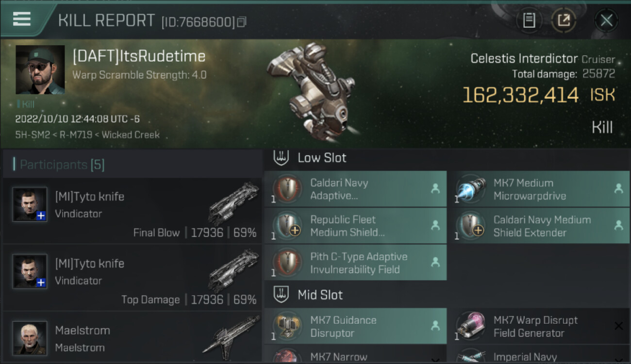Click the X mark on Warp Disrupt Field Generator
Viewport: 631px width, 364px height.
pyautogui.click(x=618, y=326)
